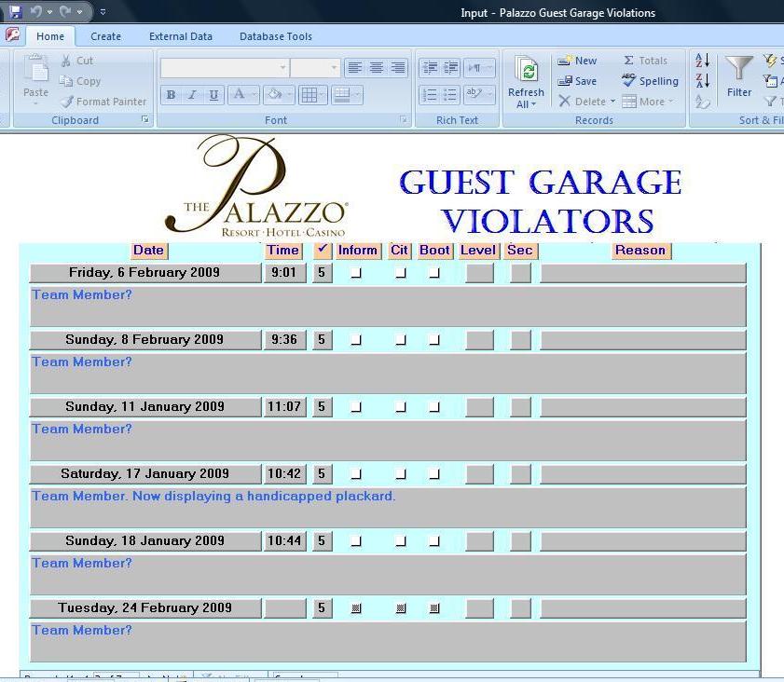
Task: Sort ascending A to Z
Action: point(703,61)
